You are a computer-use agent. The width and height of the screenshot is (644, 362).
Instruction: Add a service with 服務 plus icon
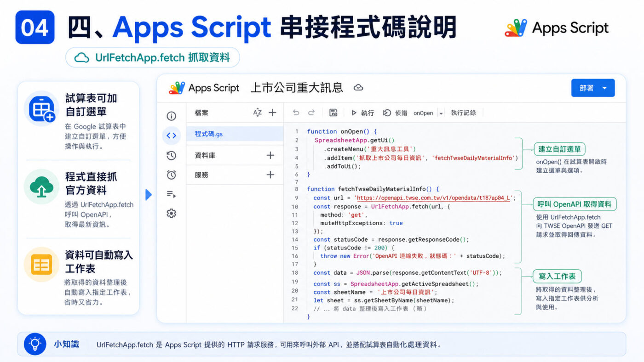(270, 175)
